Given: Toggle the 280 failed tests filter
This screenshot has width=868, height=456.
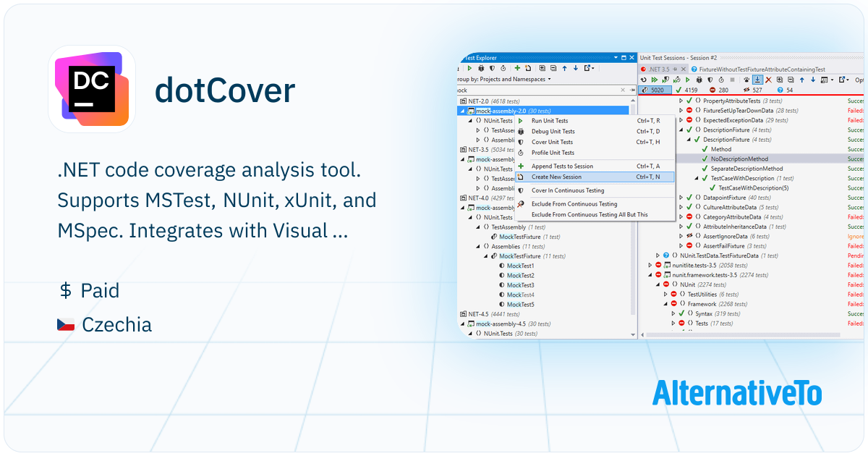Looking at the screenshot, I should click(x=720, y=90).
